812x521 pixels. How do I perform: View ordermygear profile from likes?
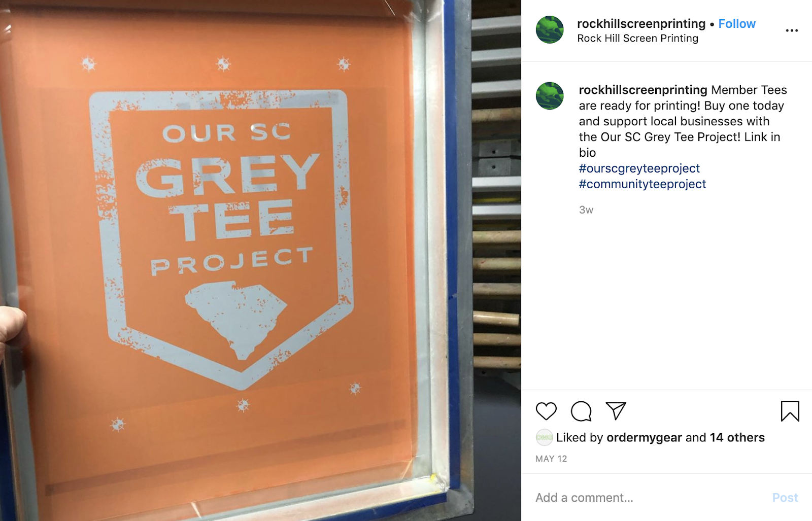pos(644,437)
